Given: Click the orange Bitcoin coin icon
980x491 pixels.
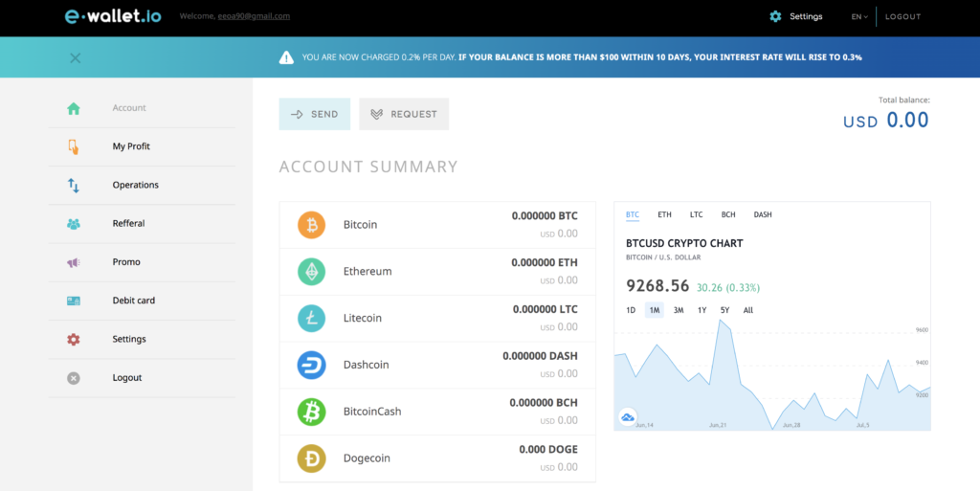Looking at the screenshot, I should point(311,225).
